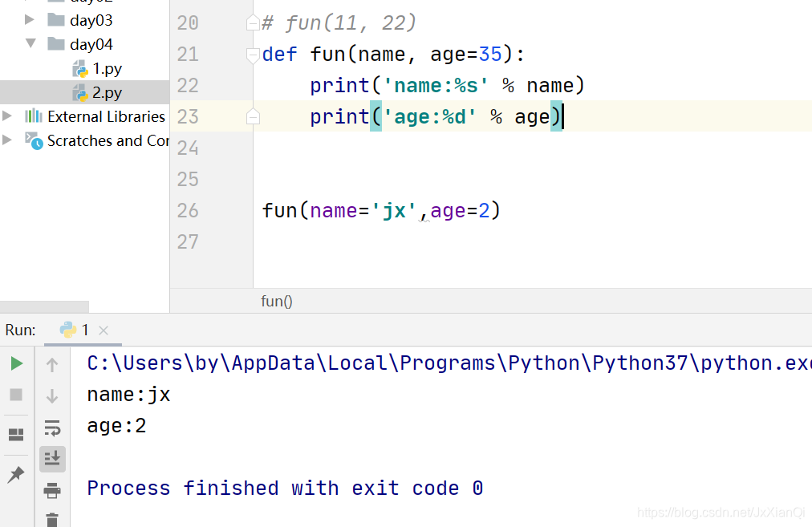This screenshot has height=527, width=812.
Task: Expand External Libraries node
Action: click(6, 116)
